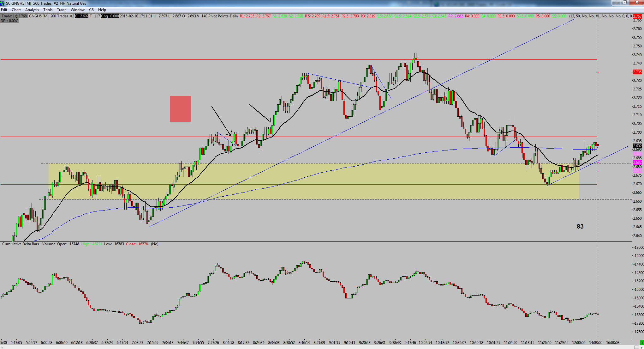Screen dimensions: 644x349
Task: Click the 'S2.5: 2.572' pivot value
Action: click(x=422, y=16)
